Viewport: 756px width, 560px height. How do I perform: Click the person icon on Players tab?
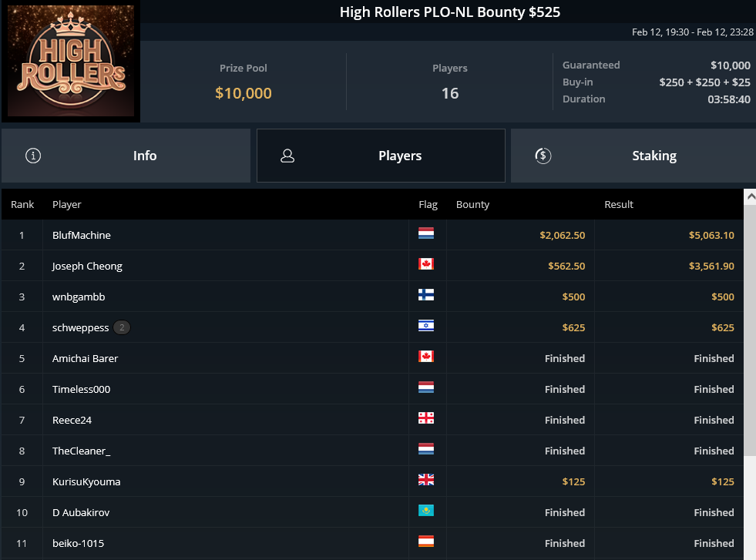(287, 156)
